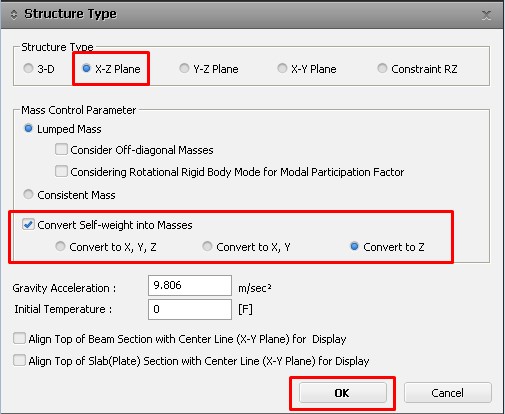Click the Initial Temperature input field
This screenshot has width=505, height=414.
tap(190, 309)
